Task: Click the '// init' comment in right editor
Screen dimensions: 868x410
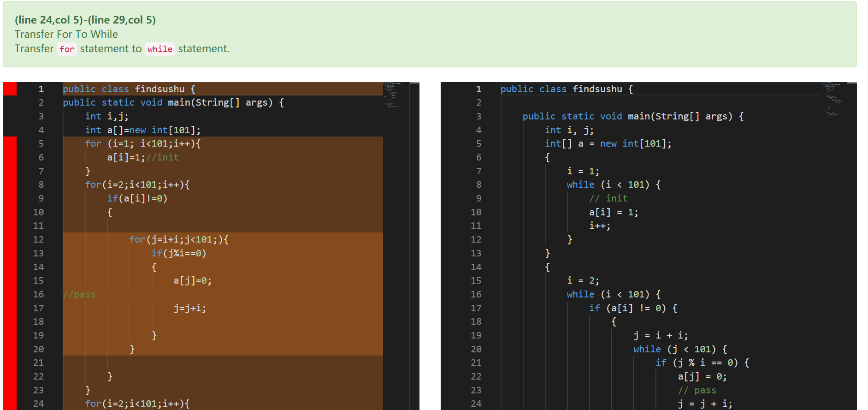Action: pos(608,198)
